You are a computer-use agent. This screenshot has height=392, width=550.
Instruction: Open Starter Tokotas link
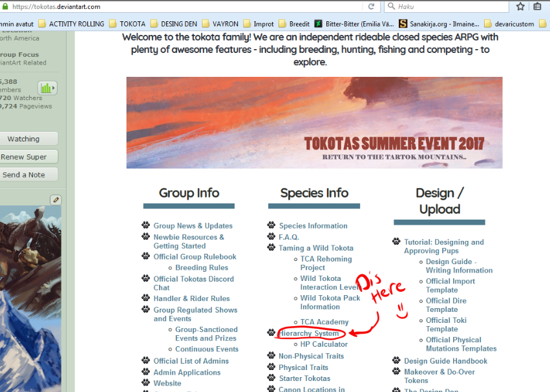coord(304,378)
